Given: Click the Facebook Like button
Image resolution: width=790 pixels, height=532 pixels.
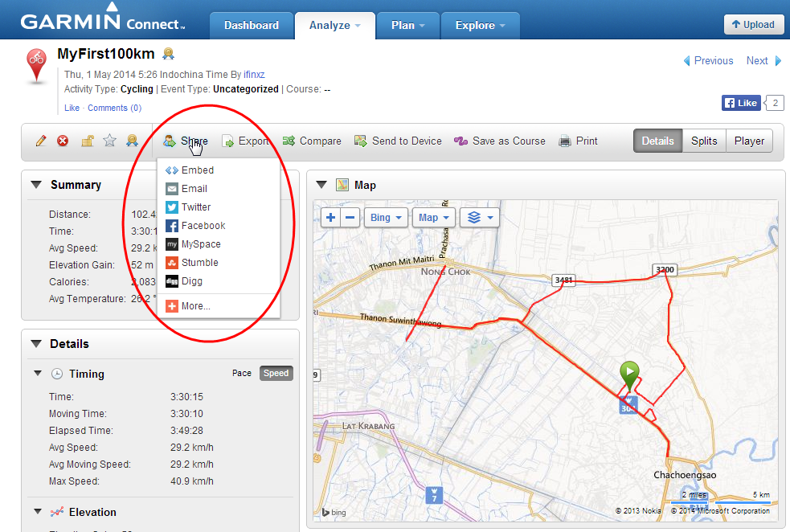Looking at the screenshot, I should [741, 103].
